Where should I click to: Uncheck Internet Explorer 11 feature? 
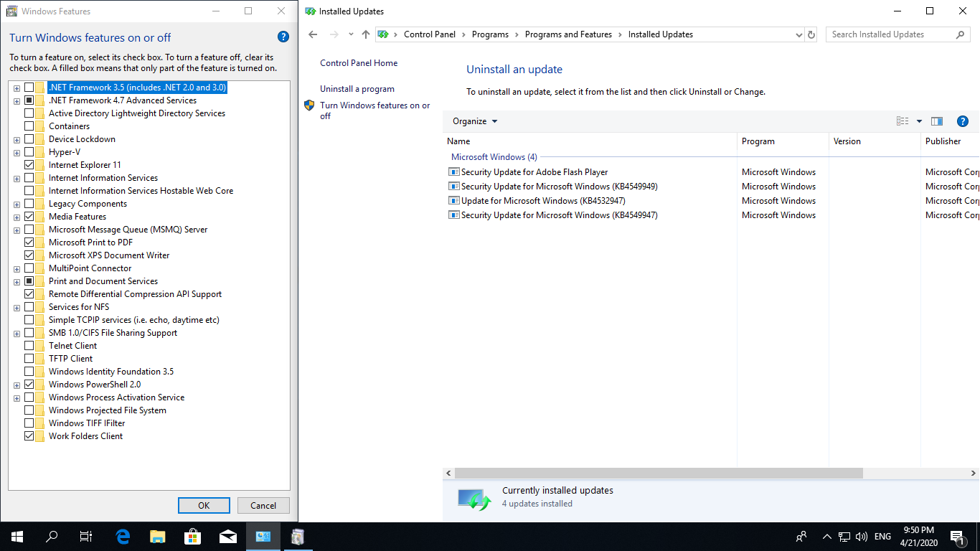29,165
